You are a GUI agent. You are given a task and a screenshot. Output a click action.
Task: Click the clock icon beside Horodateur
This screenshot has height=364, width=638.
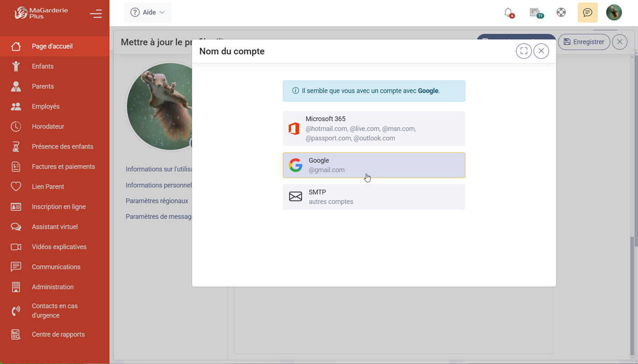pyautogui.click(x=16, y=126)
